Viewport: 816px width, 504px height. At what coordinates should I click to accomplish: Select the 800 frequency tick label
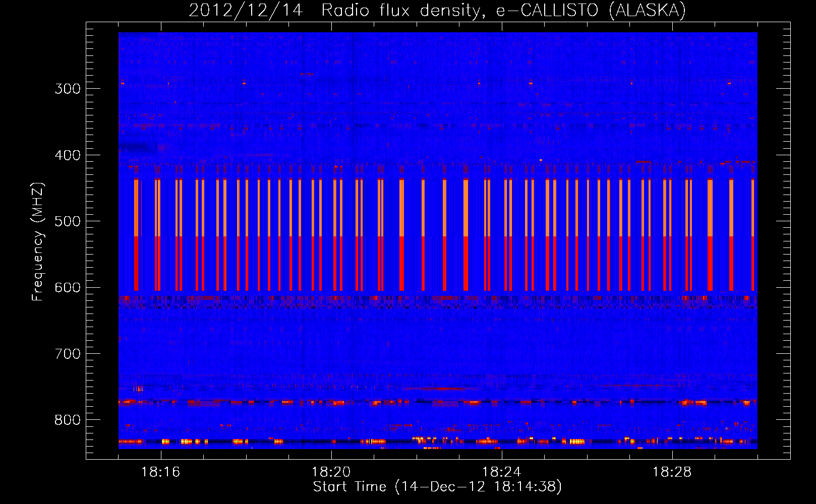68,420
